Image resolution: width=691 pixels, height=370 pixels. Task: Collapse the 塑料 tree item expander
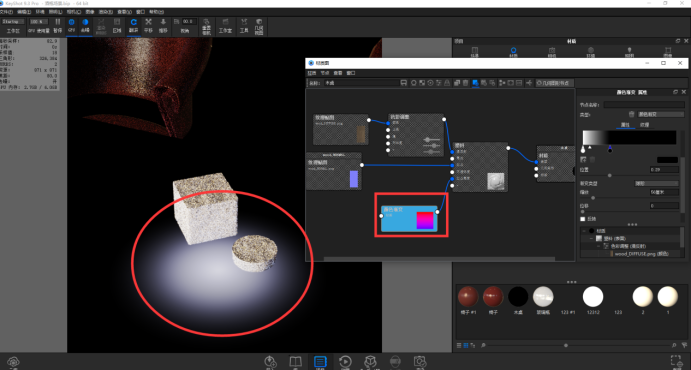pyautogui.click(x=591, y=238)
